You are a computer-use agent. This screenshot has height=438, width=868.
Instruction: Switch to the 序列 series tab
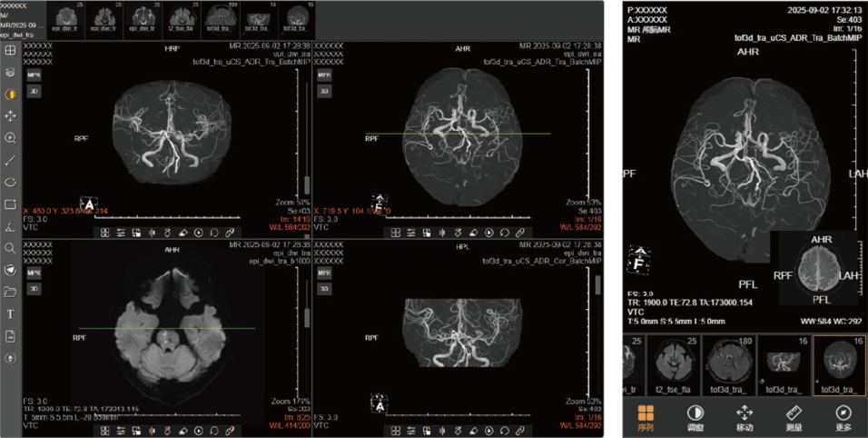click(646, 417)
